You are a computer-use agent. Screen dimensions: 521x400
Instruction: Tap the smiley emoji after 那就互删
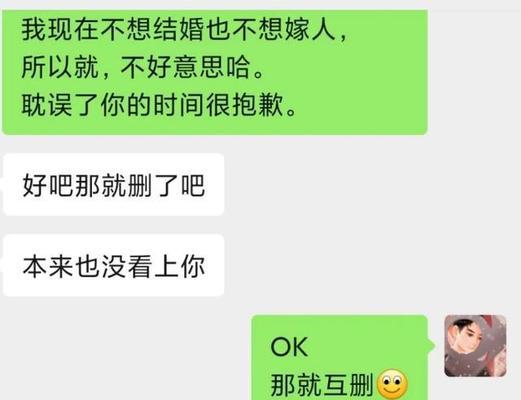pyautogui.click(x=392, y=384)
